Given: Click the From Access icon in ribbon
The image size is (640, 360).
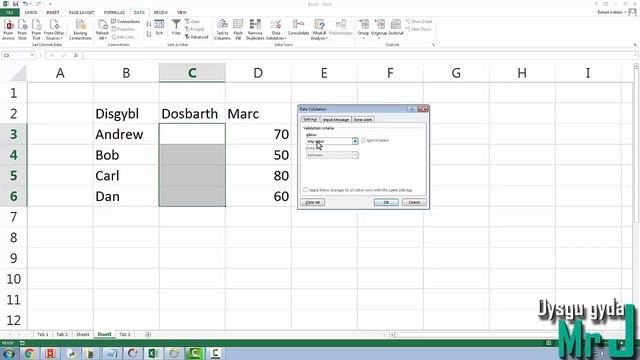Looking at the screenshot, I should [8, 30].
